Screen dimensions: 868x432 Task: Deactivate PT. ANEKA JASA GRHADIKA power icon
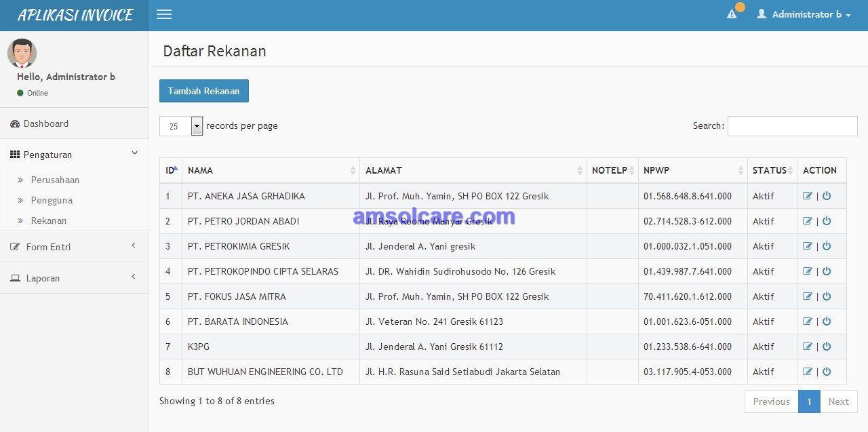tap(827, 196)
